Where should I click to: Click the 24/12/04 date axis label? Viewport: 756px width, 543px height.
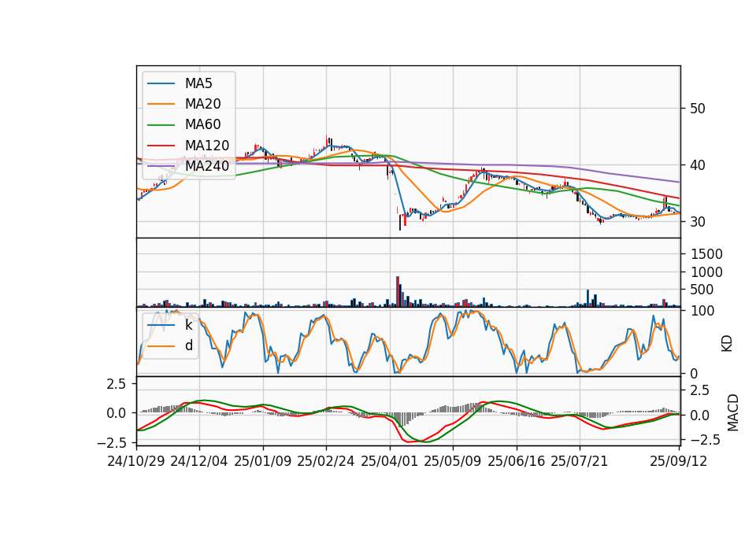tap(199, 462)
